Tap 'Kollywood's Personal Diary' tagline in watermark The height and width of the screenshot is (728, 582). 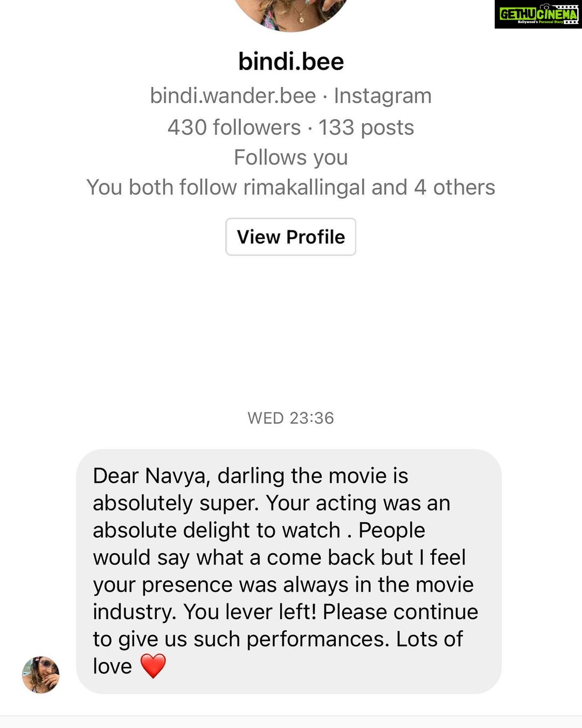point(540,22)
